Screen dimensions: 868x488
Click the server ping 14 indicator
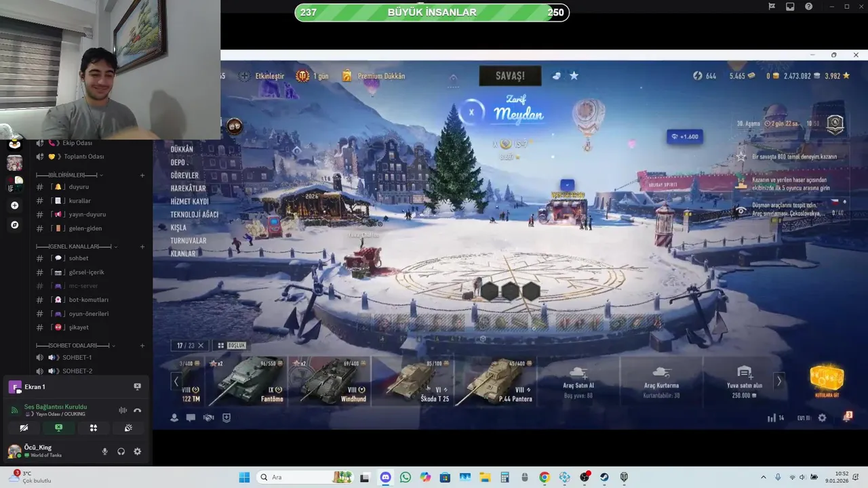(x=776, y=418)
